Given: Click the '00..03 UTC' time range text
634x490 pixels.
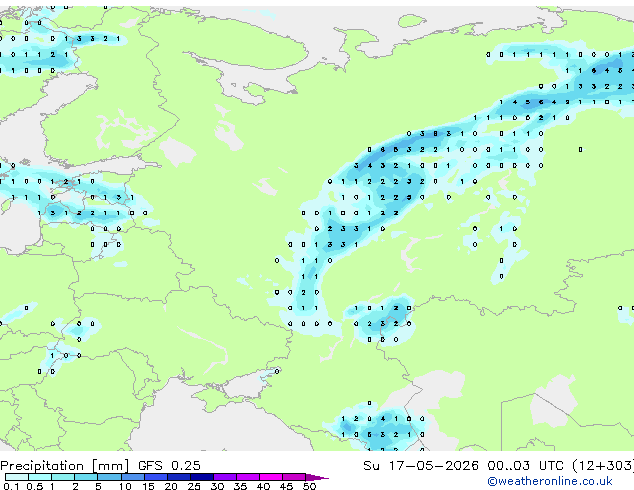Looking at the screenshot, I should [526, 466].
